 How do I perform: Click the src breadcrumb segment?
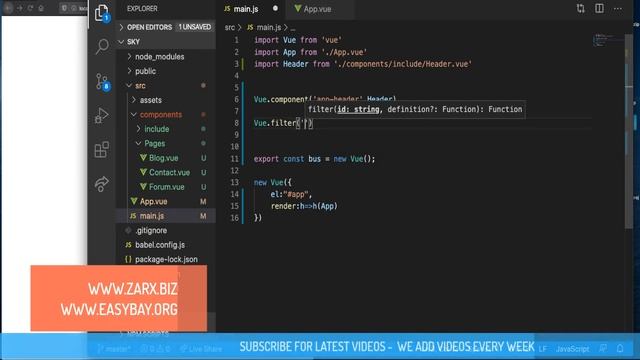click(230, 27)
